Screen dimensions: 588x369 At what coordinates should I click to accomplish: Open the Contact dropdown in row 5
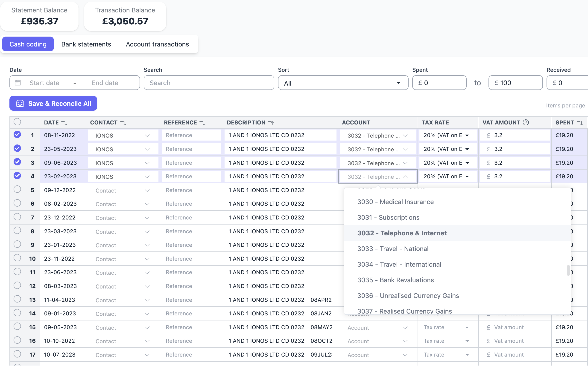[x=123, y=190]
